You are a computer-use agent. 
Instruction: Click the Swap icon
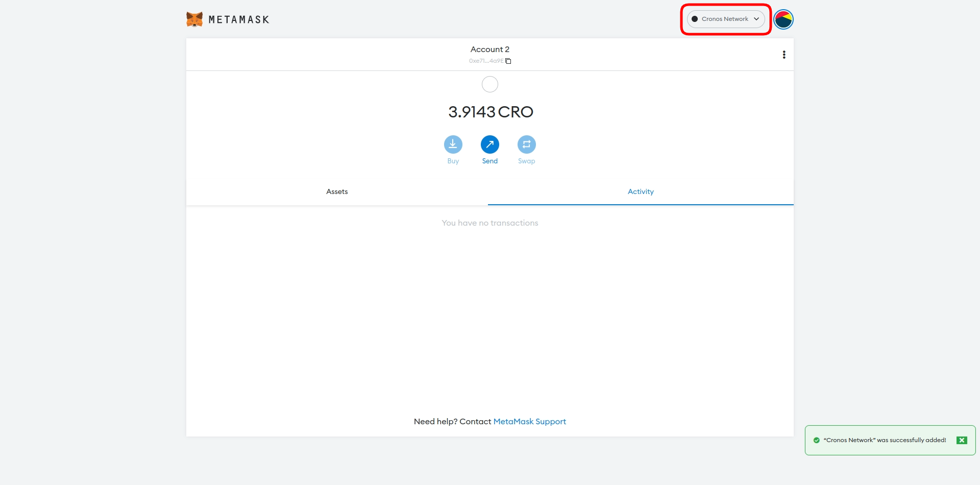pos(527,144)
